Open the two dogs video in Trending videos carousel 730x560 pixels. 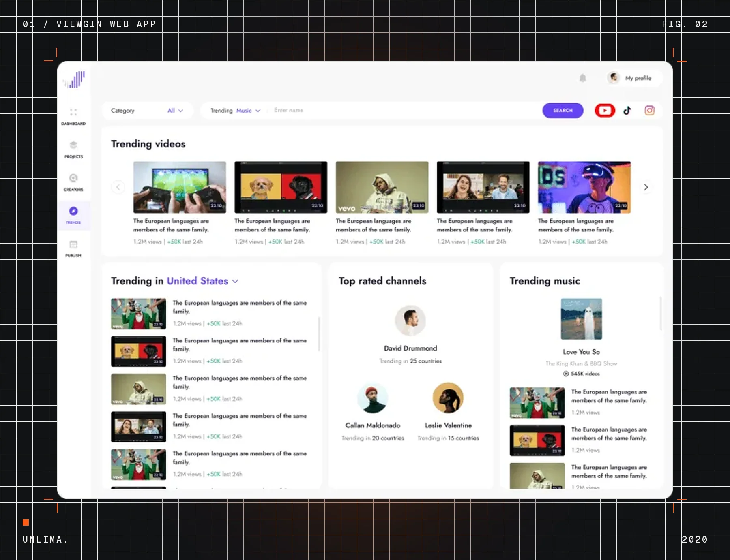(281, 187)
